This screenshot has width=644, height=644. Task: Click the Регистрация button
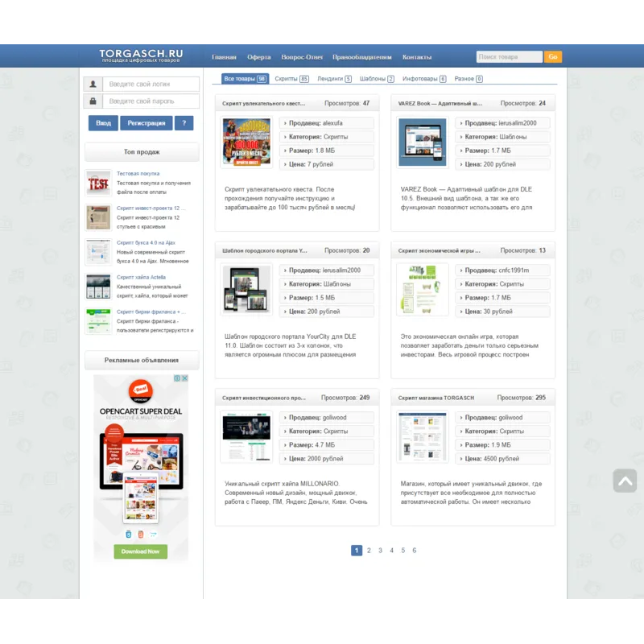pos(146,123)
